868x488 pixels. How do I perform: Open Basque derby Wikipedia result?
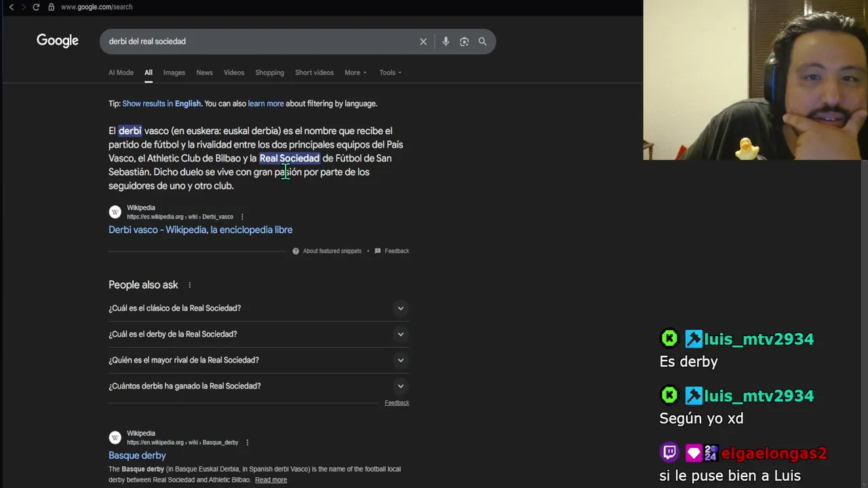tap(137, 455)
